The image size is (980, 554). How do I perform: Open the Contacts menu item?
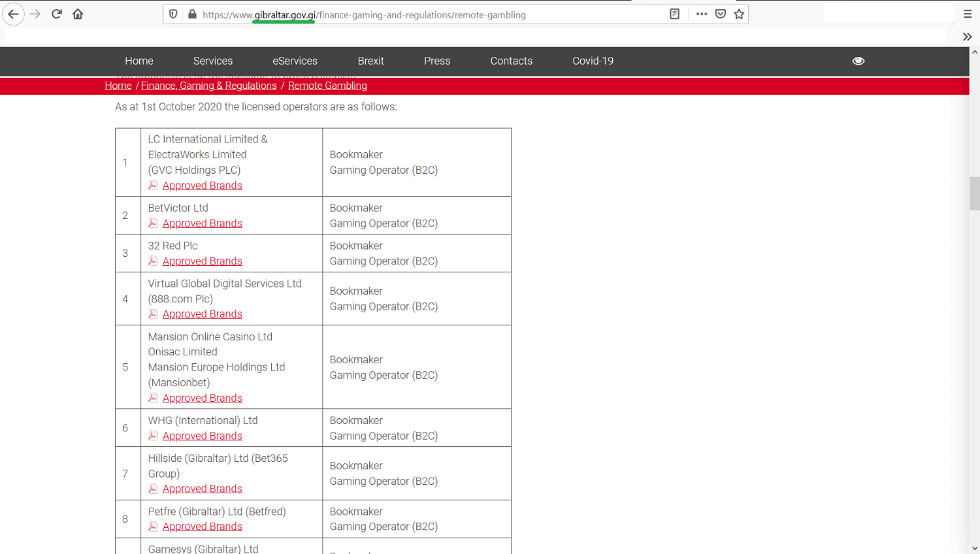(x=512, y=61)
